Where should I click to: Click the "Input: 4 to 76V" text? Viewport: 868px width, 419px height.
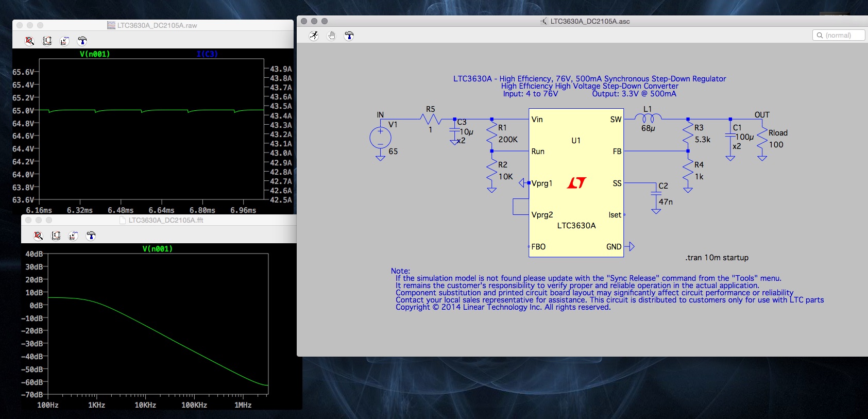[x=531, y=94]
